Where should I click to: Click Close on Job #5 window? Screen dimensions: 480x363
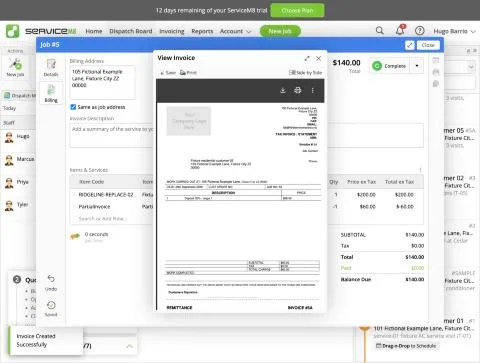click(428, 45)
